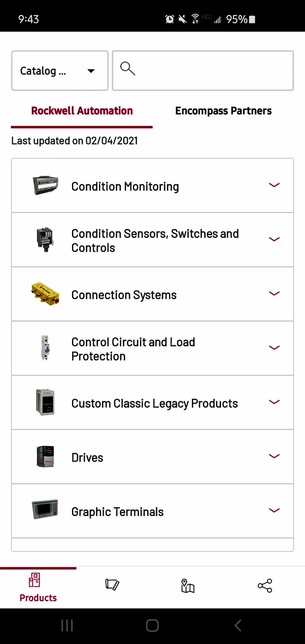Expand Condition Sensors, Switches and Controls chevron

click(274, 239)
